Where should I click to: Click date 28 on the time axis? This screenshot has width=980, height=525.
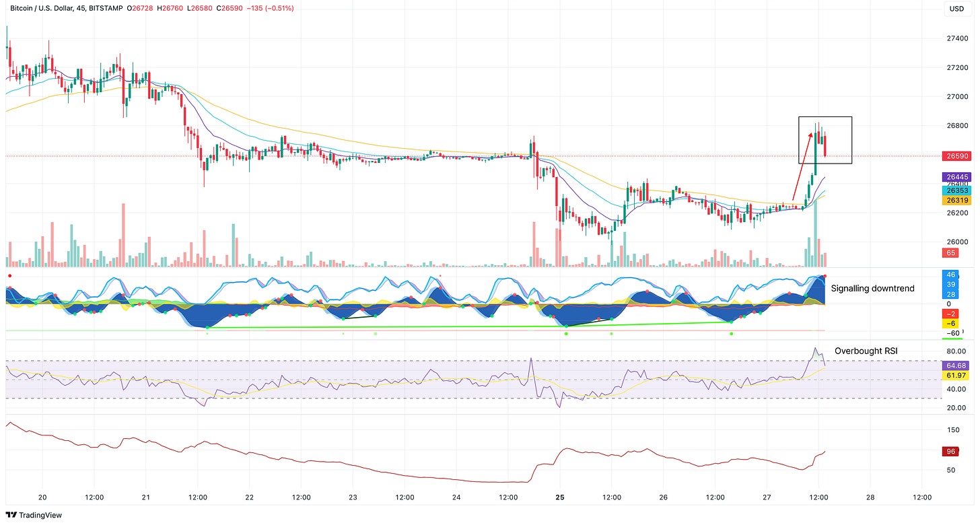(x=870, y=497)
